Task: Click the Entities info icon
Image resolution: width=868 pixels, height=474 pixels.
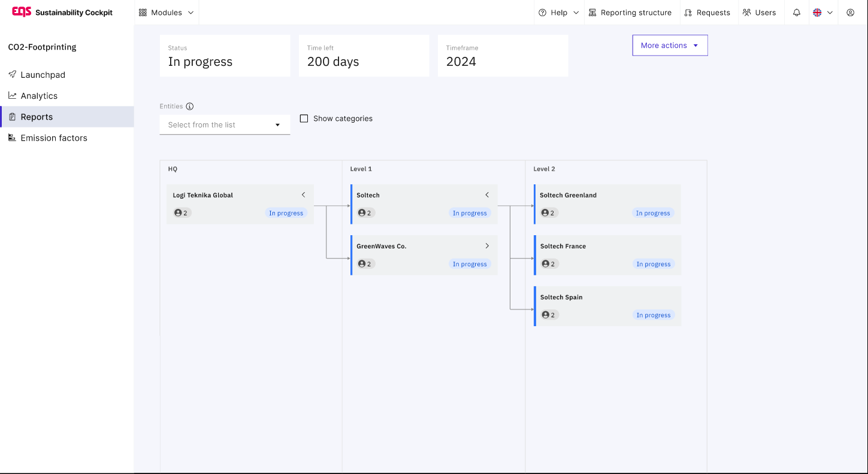Action: 190,107
